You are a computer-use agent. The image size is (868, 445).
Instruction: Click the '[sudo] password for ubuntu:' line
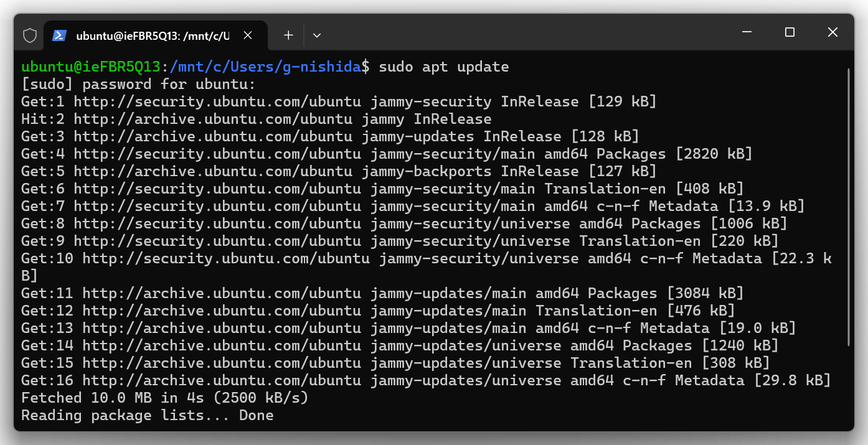click(138, 84)
